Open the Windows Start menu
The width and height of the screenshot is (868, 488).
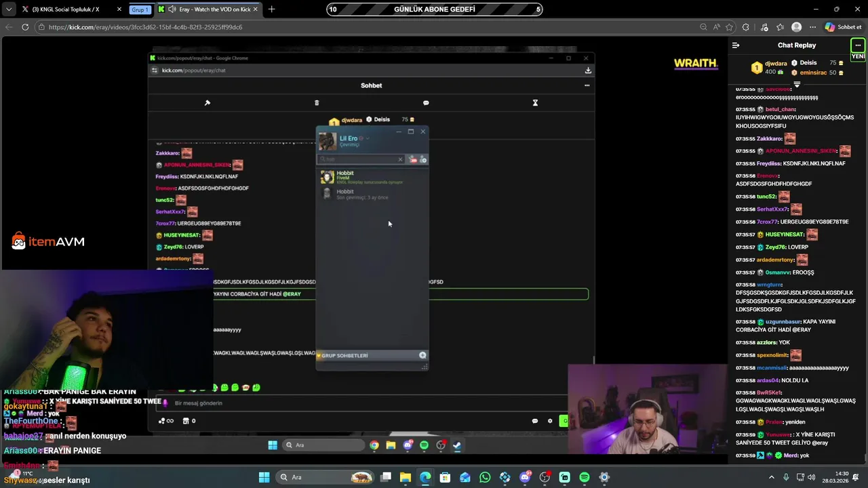[264, 477]
